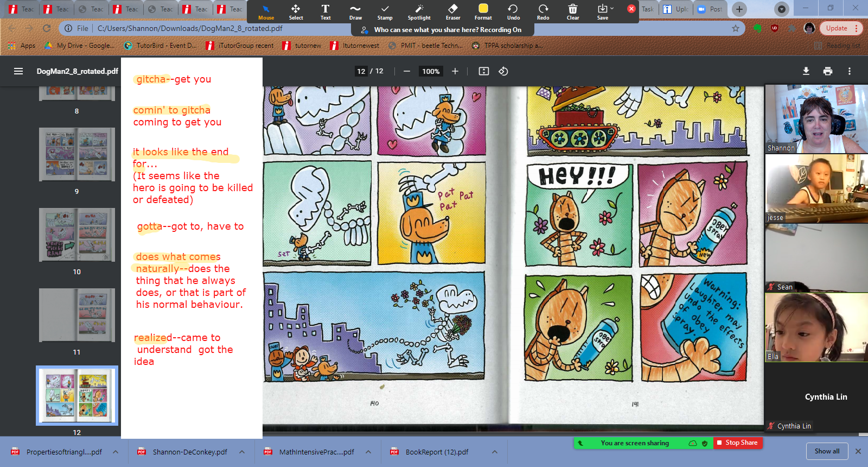Open Propertiesoftriangl pdf download
868x467 pixels.
(57, 452)
